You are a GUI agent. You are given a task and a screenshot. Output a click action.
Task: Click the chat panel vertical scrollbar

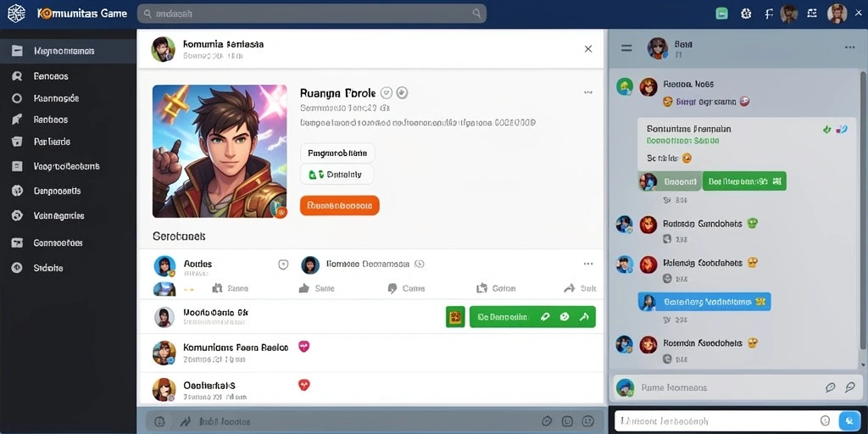863,210
